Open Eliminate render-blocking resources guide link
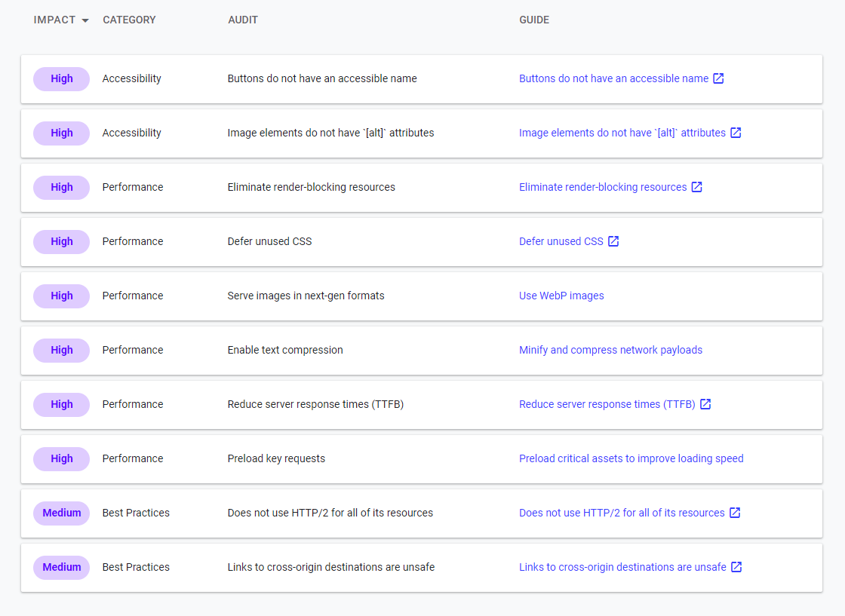This screenshot has height=616, width=845. click(x=603, y=187)
